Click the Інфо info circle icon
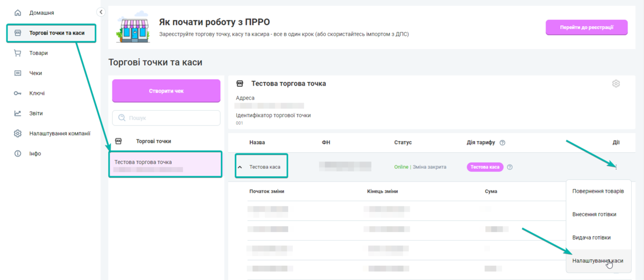The width and height of the screenshot is (644, 280). (x=18, y=153)
